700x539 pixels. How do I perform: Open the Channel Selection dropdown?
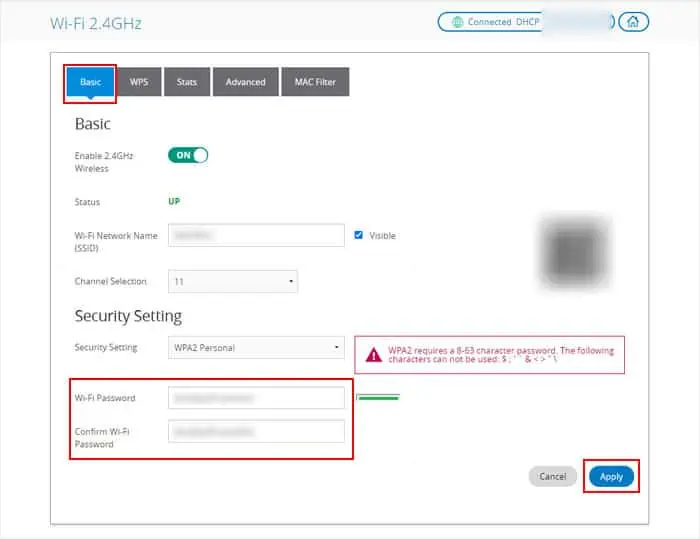click(233, 281)
